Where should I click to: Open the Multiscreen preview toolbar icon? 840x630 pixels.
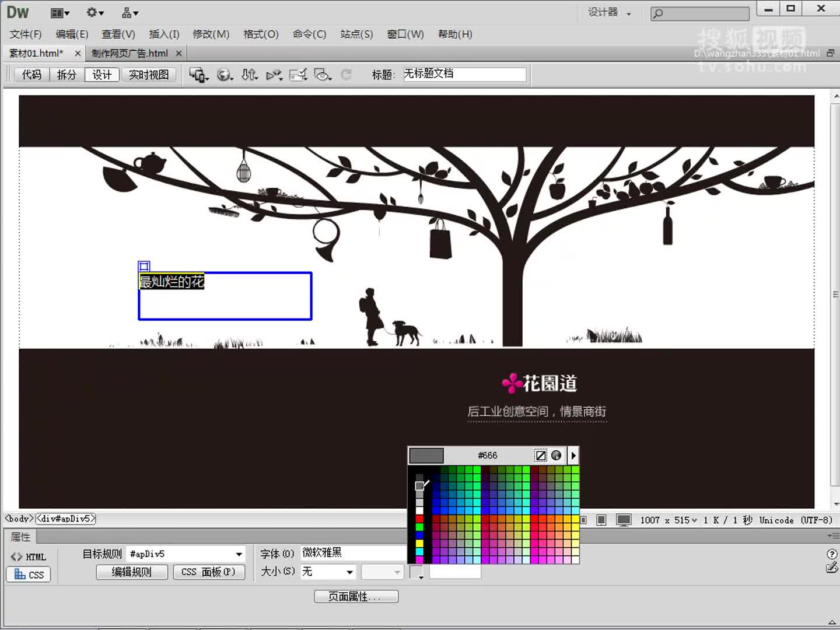199,75
